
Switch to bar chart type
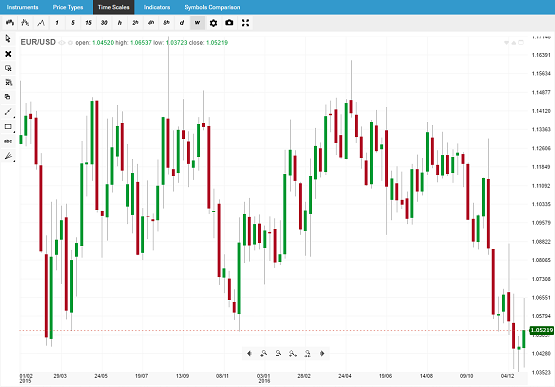[25, 23]
